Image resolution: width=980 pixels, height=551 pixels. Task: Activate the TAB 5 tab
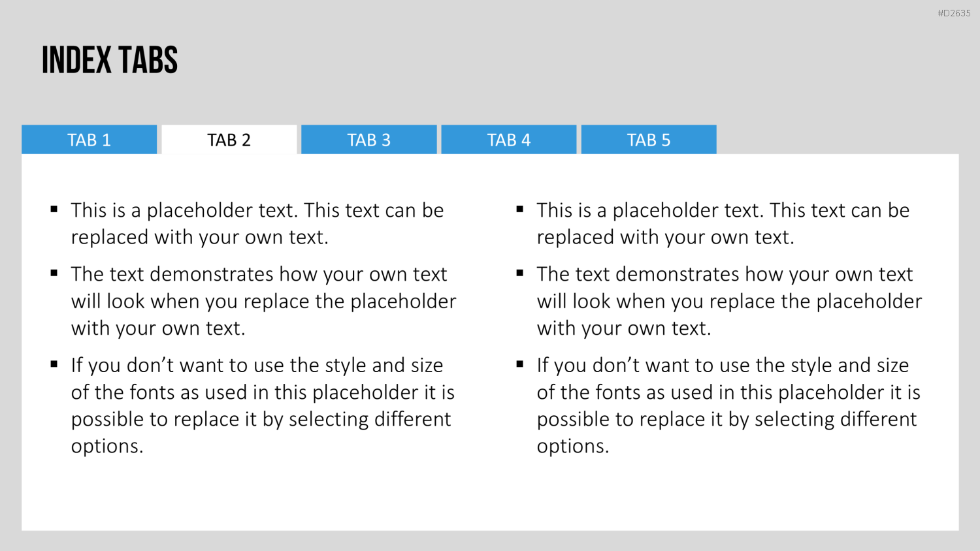pyautogui.click(x=649, y=140)
